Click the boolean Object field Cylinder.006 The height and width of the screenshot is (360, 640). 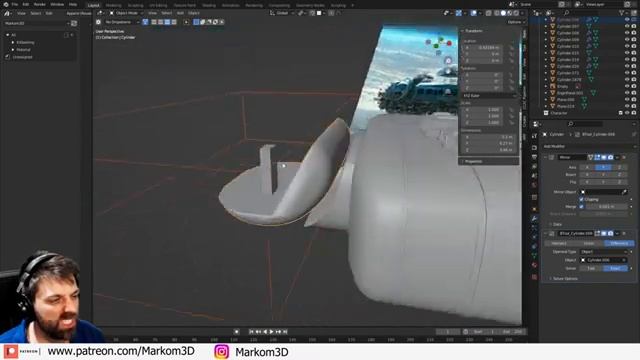pos(604,260)
